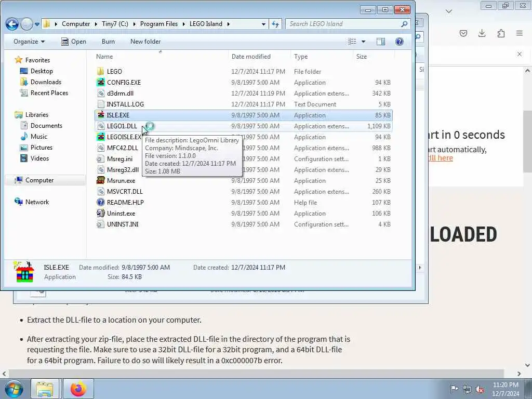Screen dimensions: 532x399
Task: Expand the address bar history dropdown
Action: (x=263, y=24)
